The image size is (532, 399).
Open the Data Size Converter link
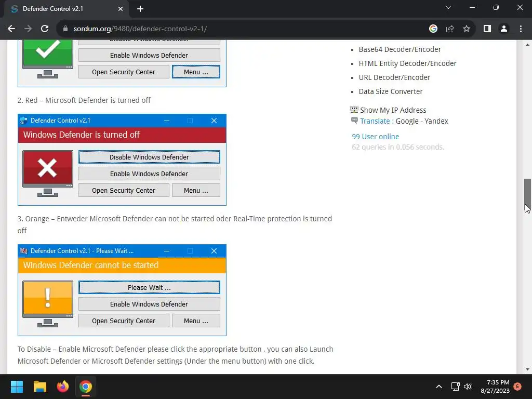pyautogui.click(x=391, y=91)
